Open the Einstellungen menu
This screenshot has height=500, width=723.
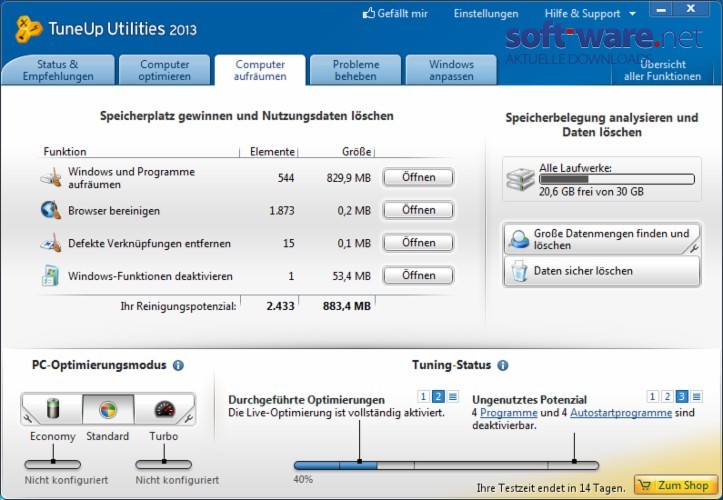click(x=486, y=14)
